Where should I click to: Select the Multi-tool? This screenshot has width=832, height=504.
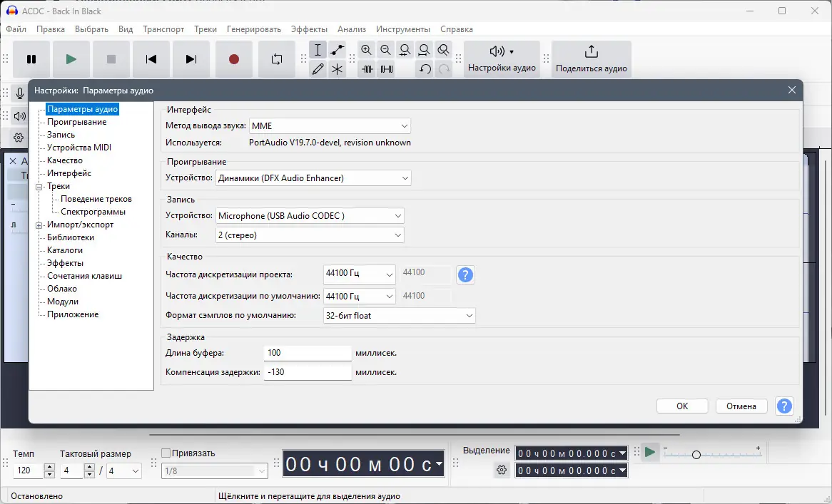(337, 69)
